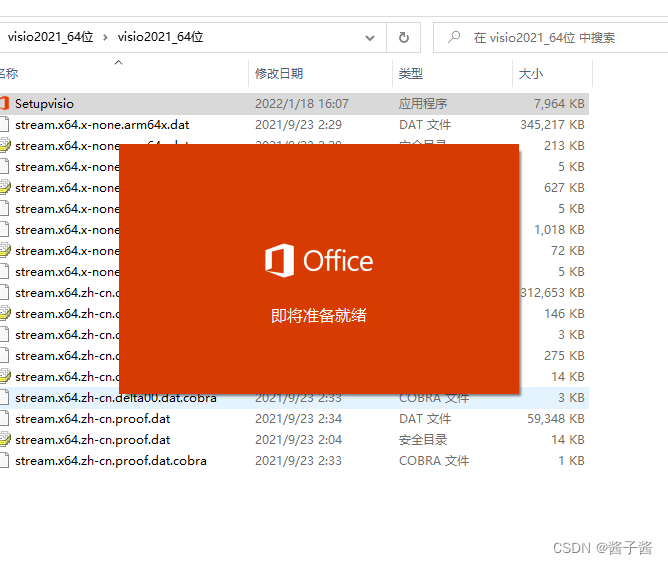Select stream.x64.x-none.arm64x.dat file
Screen dimensions: 668x564
pyautogui.click(x=102, y=124)
